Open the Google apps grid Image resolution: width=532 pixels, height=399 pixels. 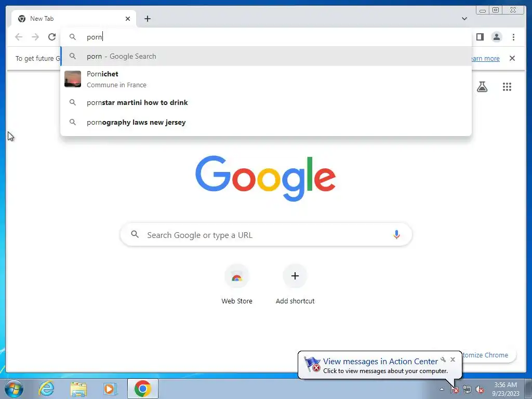click(507, 87)
